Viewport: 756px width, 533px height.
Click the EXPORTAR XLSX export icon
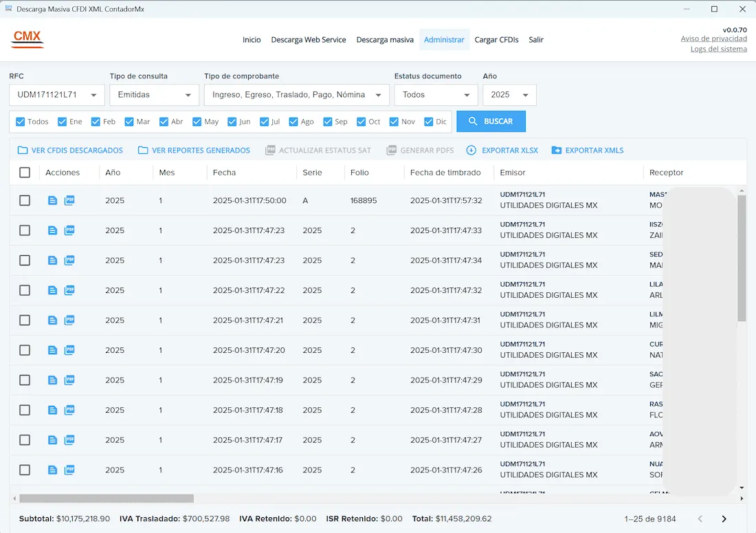[473, 150]
